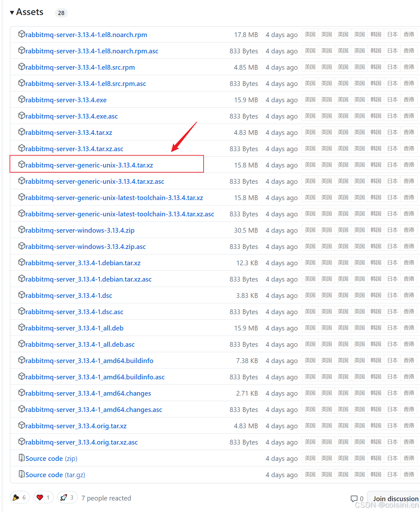Click 韩国 mirror in _all.deb row
This screenshot has height=512, width=420.
click(x=376, y=328)
